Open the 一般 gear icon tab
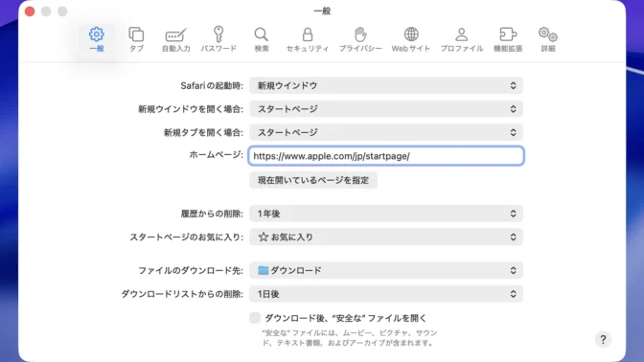644x362 pixels. point(97,39)
